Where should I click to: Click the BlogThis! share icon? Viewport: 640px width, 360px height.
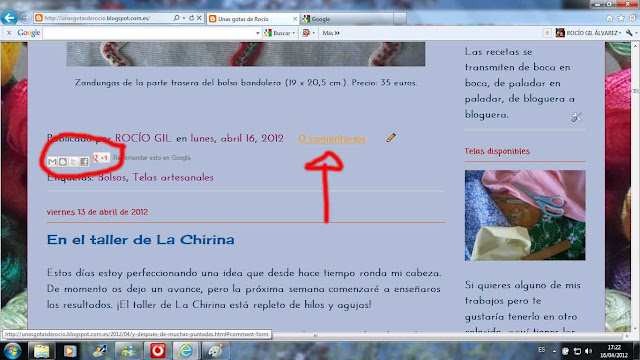pos(63,162)
